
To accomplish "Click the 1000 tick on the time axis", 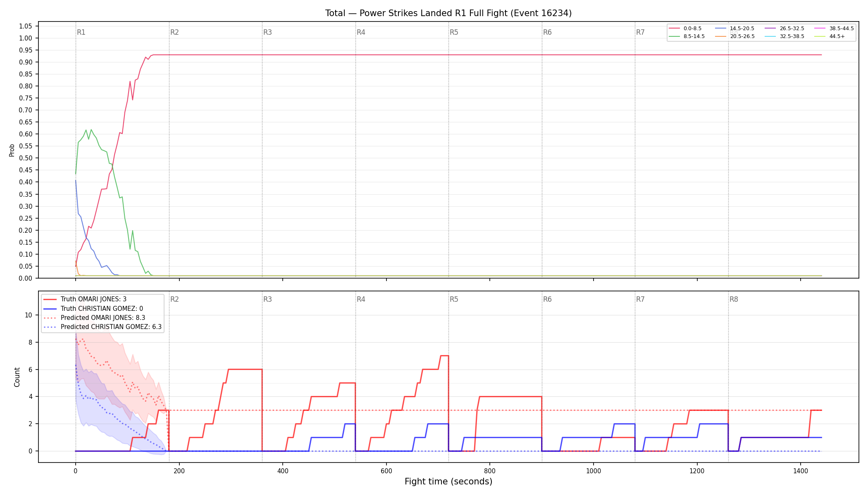I will pos(594,471).
